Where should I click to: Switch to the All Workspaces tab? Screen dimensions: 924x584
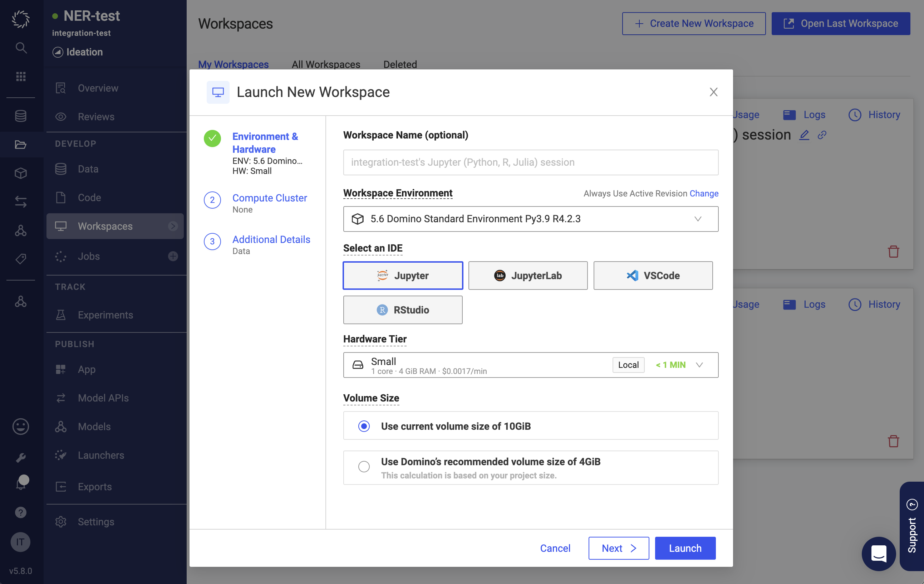(x=326, y=64)
